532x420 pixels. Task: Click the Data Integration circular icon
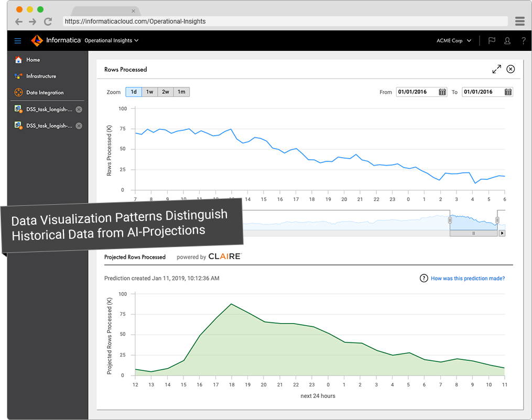[18, 92]
